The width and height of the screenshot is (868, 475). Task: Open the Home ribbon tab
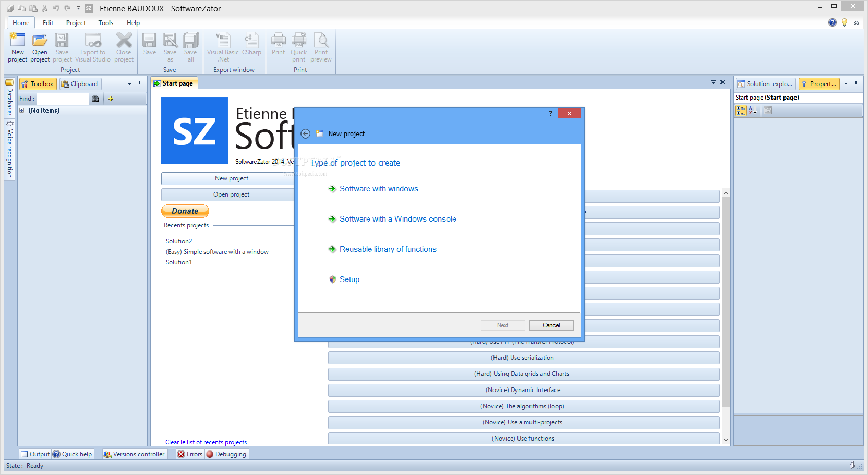[21, 23]
